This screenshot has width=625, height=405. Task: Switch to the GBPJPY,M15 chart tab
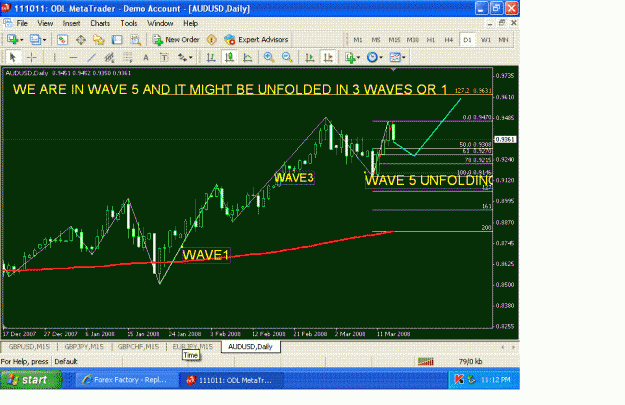[84, 347]
